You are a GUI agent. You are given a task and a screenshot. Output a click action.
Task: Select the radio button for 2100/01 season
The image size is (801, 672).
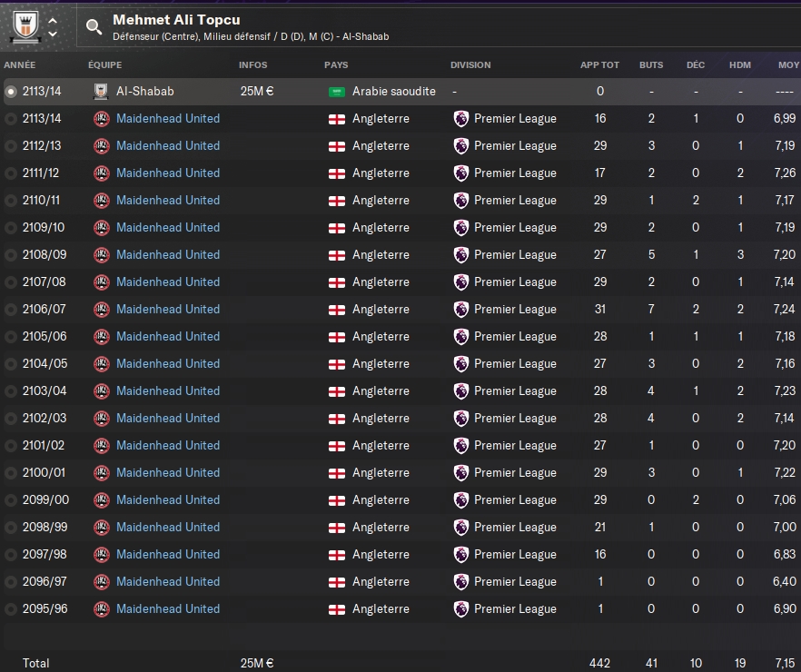point(11,472)
